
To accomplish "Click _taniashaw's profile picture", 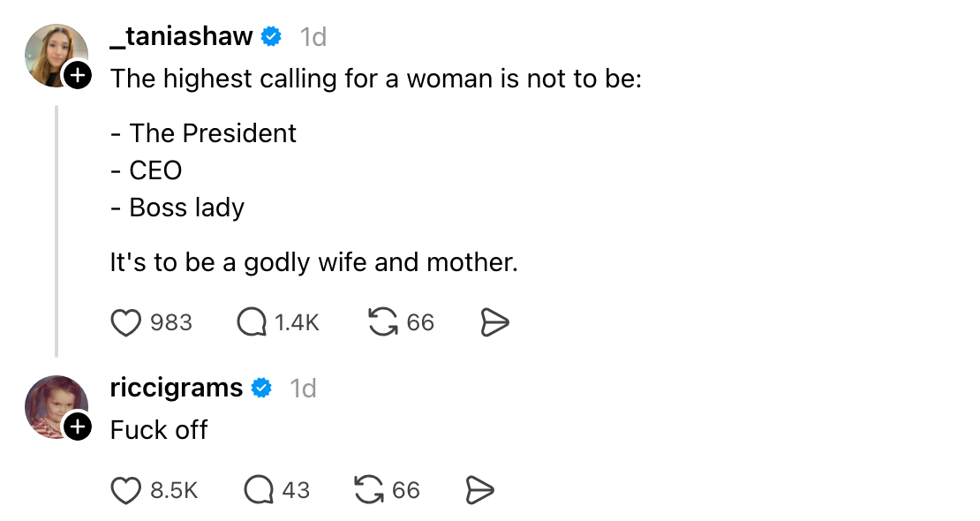I will tap(55, 53).
